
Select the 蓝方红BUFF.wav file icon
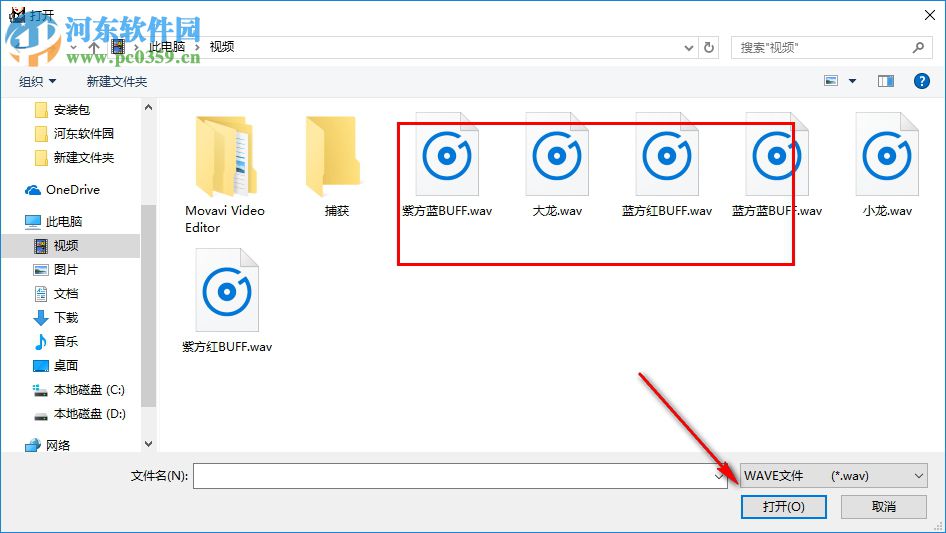pos(667,155)
